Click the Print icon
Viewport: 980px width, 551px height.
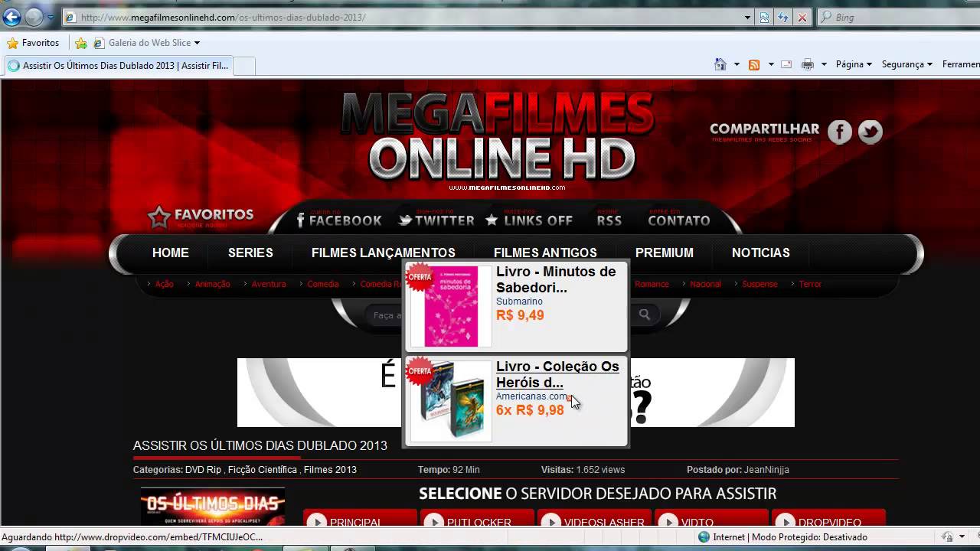click(808, 64)
